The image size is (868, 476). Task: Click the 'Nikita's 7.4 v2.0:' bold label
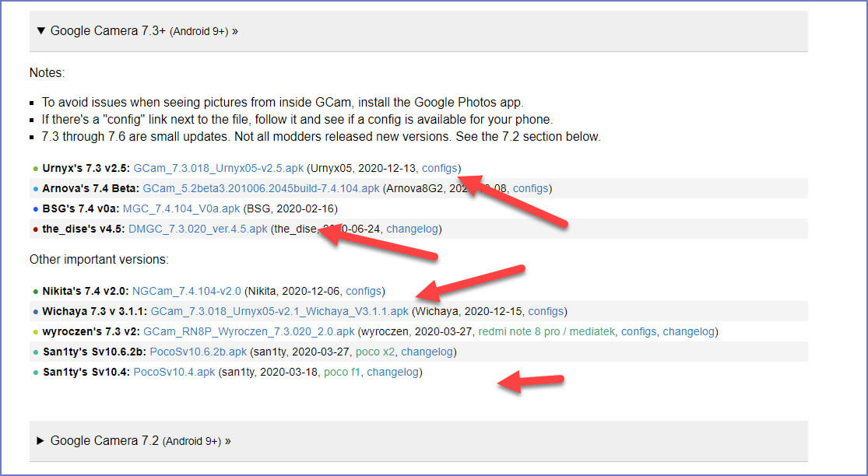pyautogui.click(x=86, y=291)
